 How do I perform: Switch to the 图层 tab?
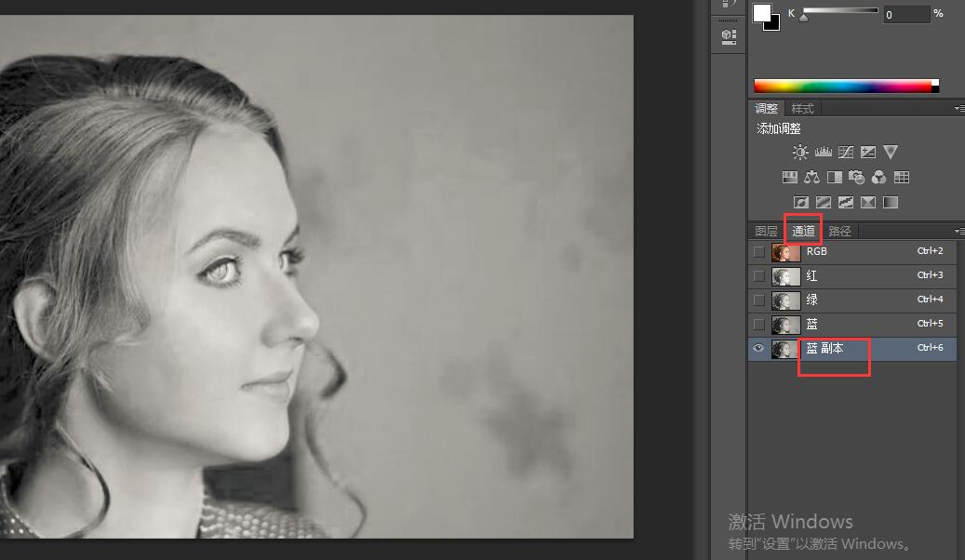pos(766,231)
